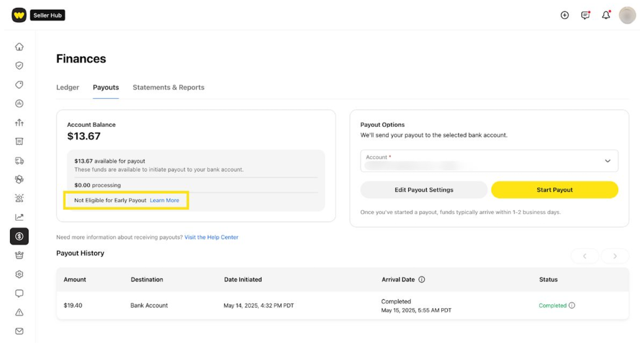Open Statements & Reports tab
The height and width of the screenshot is (346, 644).
pyautogui.click(x=169, y=87)
